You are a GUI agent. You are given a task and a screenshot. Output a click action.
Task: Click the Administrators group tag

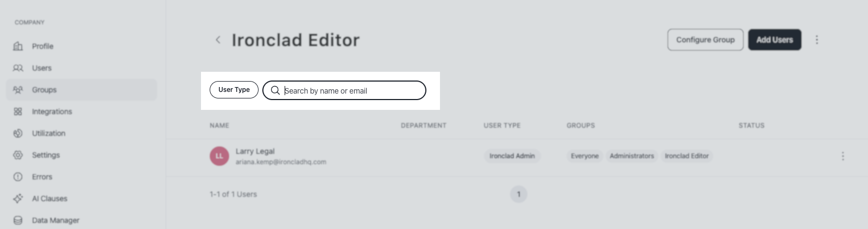coord(632,156)
